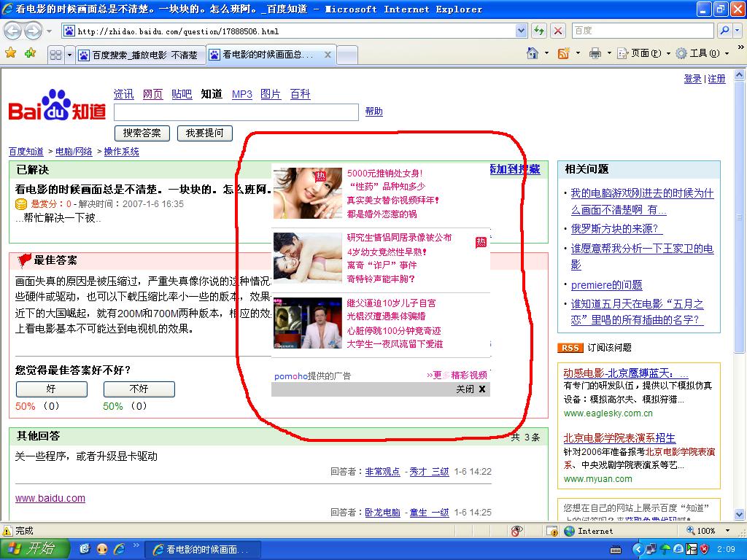The height and width of the screenshot is (560, 747).
Task: Click the Windows 开始 start button
Action: click(x=34, y=549)
